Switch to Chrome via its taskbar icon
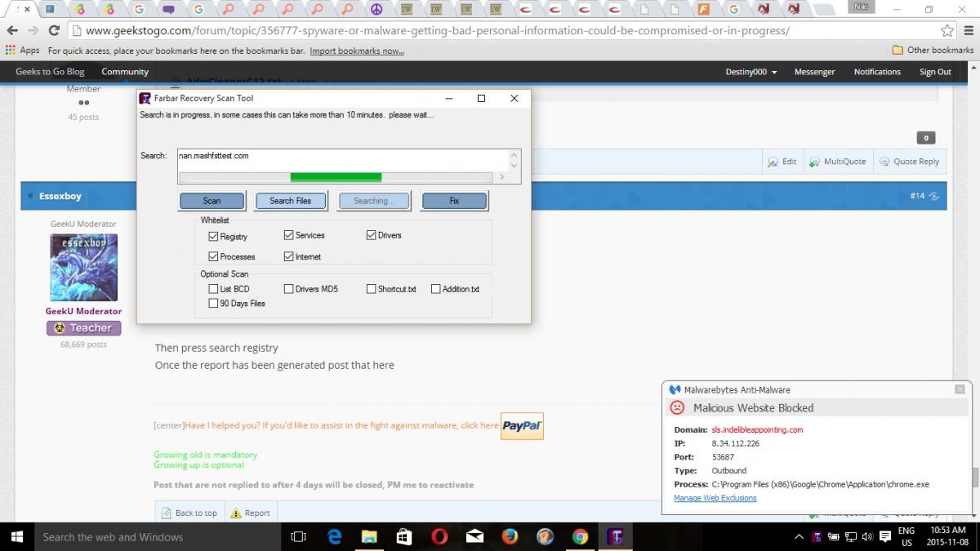980x551 pixels. point(580,536)
